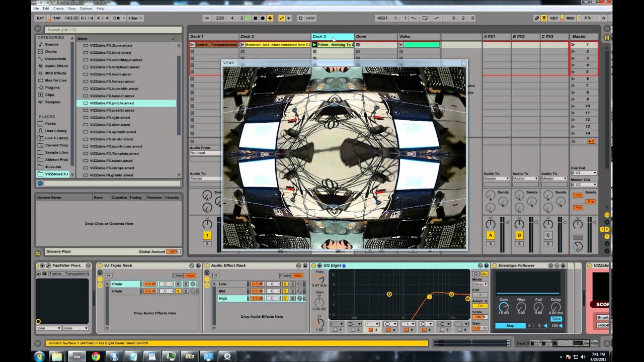Select the Sounds category
Viewport: 644px width, 362px height.
(x=52, y=44)
